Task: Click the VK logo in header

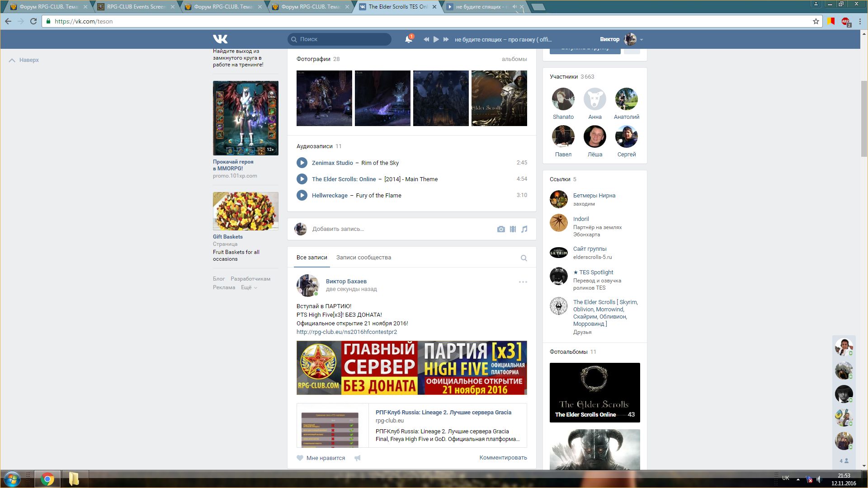Action: click(x=220, y=39)
